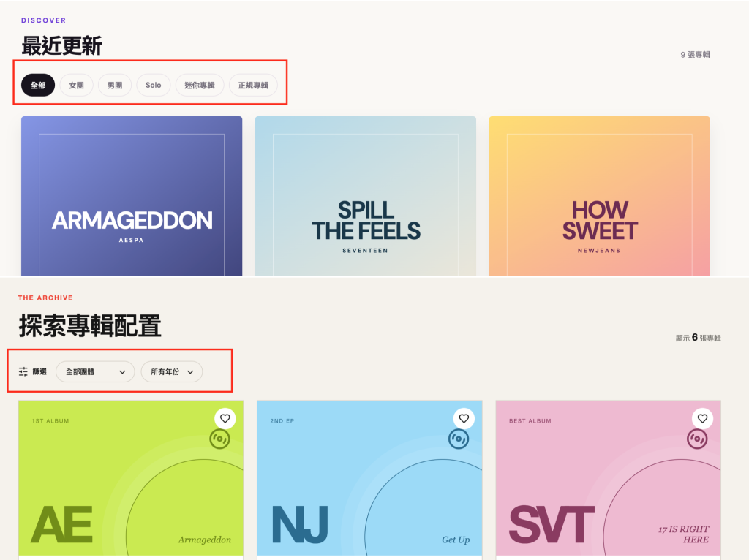Viewport: 749px width, 560px height.
Task: Click the Get Up italic title text
Action: (456, 540)
